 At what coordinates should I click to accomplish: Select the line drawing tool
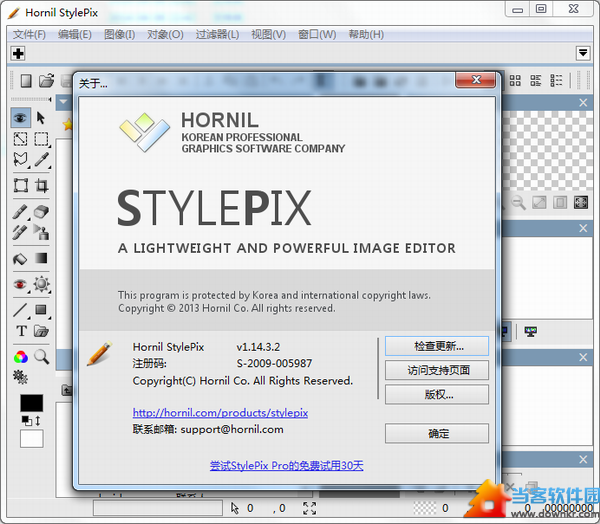20,310
